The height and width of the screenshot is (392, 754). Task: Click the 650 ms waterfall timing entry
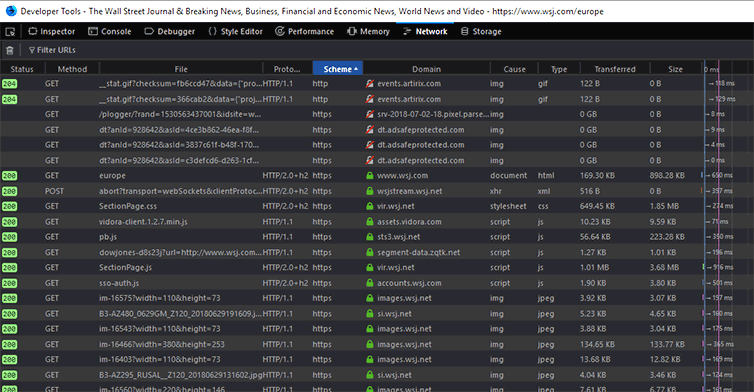[x=718, y=176]
